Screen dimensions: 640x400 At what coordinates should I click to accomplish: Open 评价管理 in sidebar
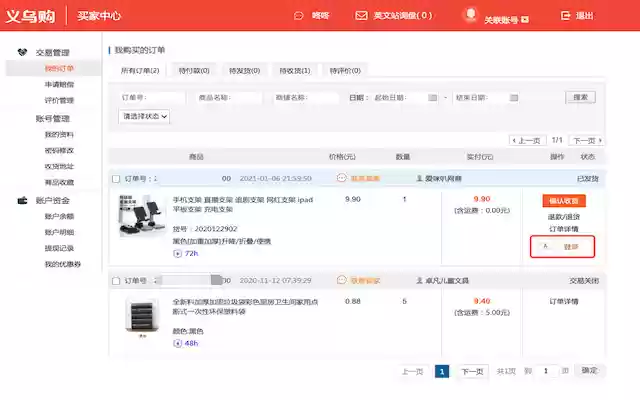click(59, 100)
